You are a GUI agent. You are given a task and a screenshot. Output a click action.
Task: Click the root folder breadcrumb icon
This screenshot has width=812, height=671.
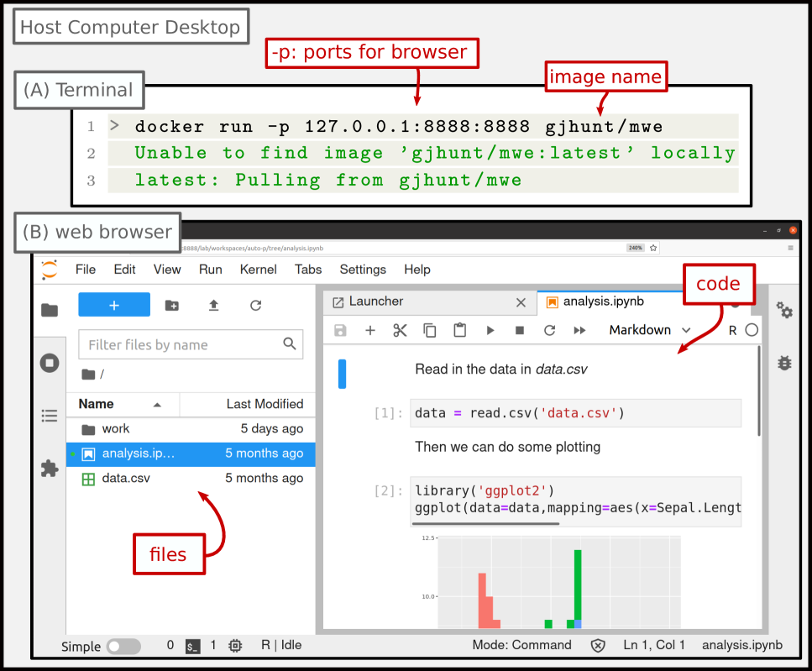(88, 374)
